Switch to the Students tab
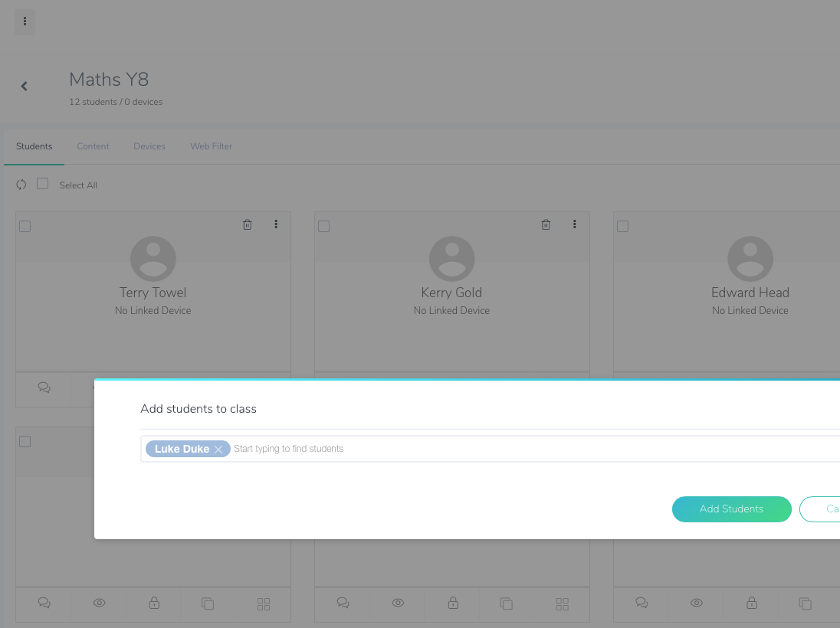Screen dimensions: 840x628 pos(34,146)
